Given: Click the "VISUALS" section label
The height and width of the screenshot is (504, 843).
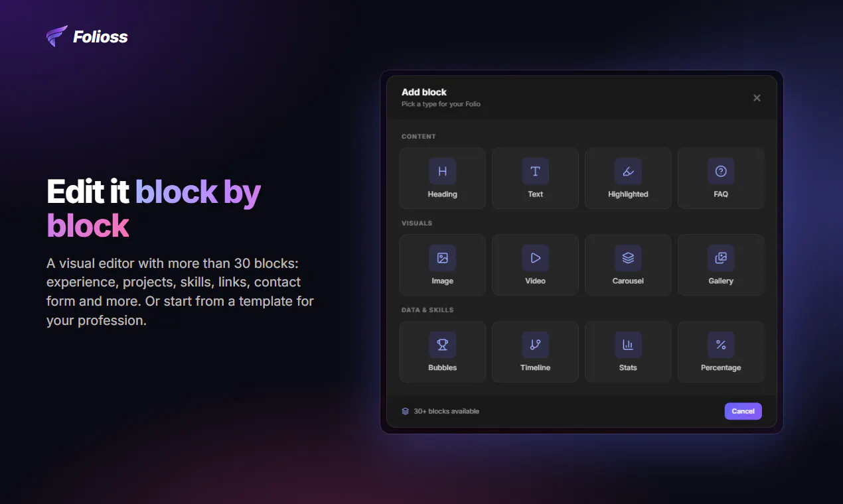Looking at the screenshot, I should [417, 223].
